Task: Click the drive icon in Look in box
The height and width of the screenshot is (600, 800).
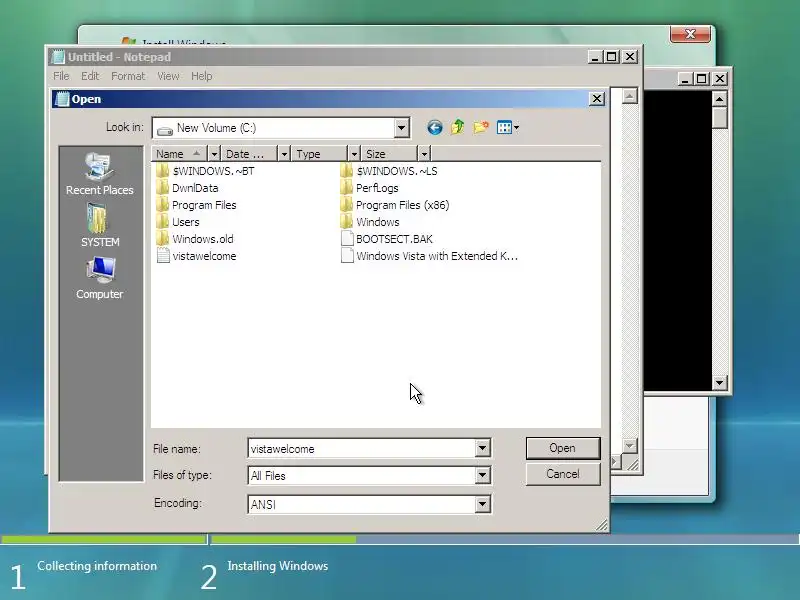Action: 165,130
